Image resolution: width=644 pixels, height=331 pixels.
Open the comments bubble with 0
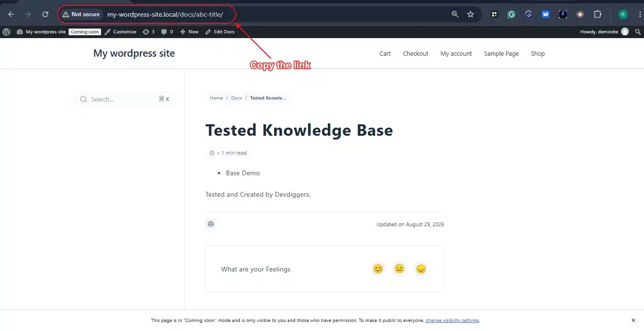click(167, 32)
